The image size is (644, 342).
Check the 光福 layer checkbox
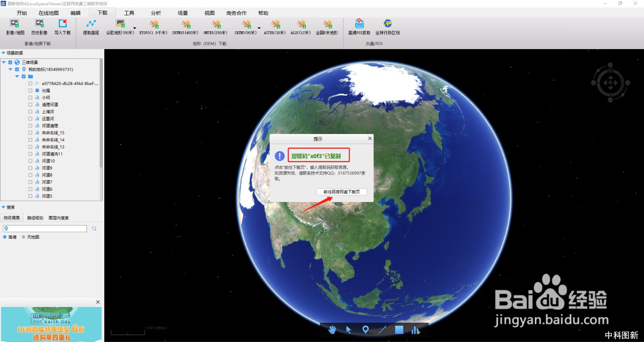point(30,91)
